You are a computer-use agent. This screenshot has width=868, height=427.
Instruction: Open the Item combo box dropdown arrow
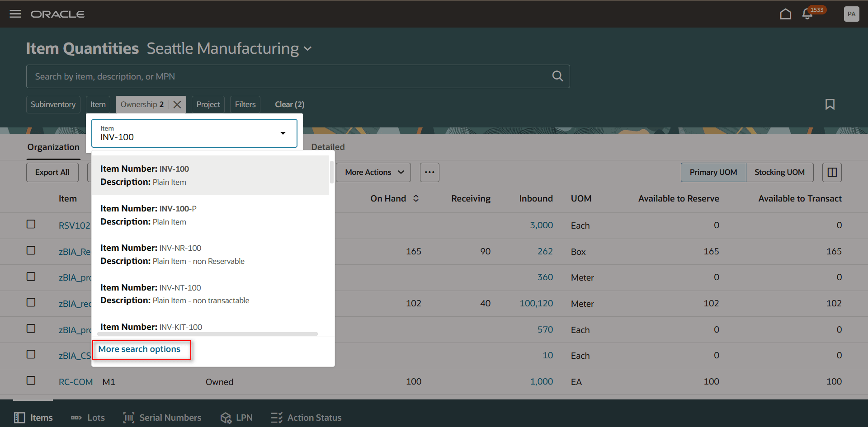pos(283,133)
